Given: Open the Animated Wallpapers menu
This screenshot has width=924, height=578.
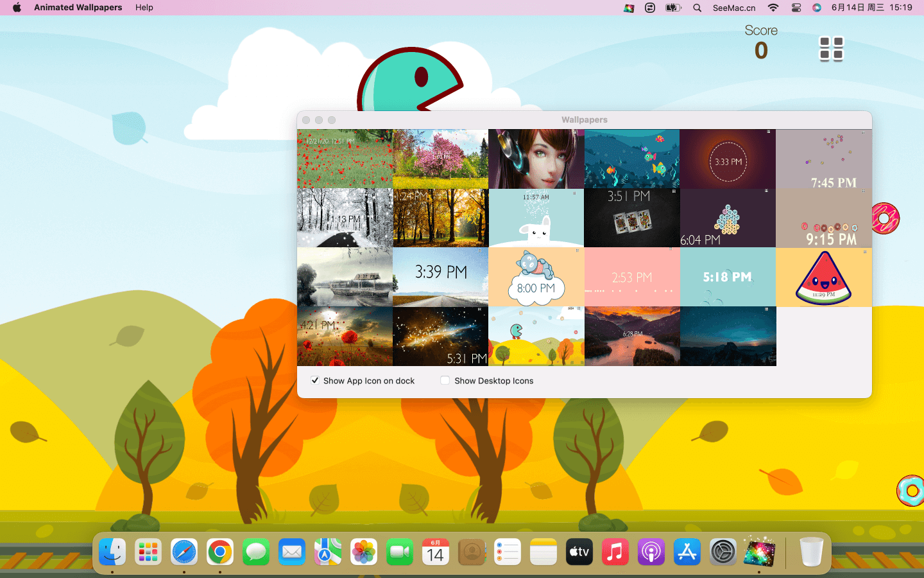Looking at the screenshot, I should tap(78, 8).
